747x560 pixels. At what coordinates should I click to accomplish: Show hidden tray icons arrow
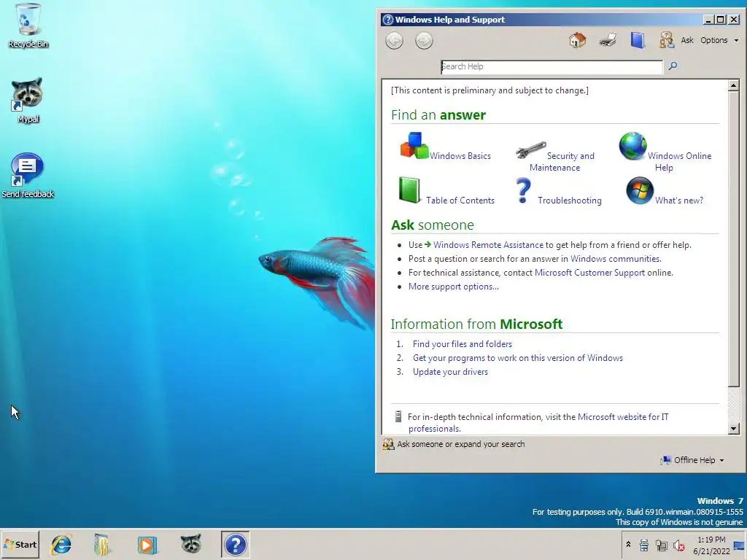pos(628,544)
